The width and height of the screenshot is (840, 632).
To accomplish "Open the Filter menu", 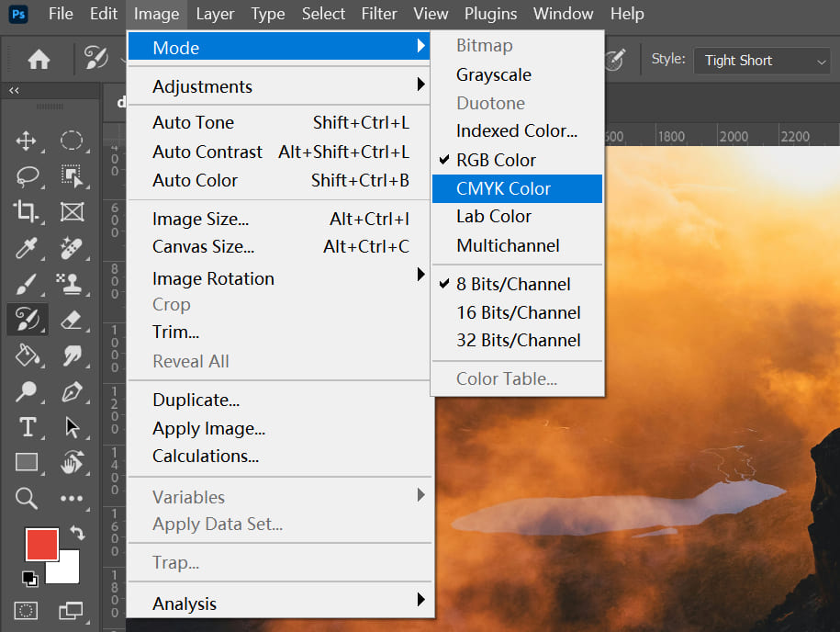I will click(379, 14).
